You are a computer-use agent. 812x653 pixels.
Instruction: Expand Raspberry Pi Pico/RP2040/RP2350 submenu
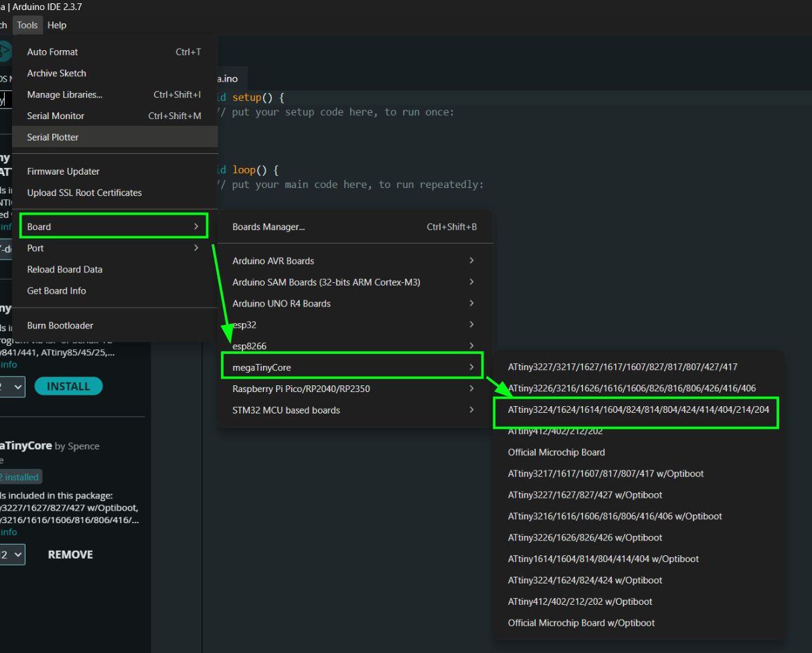[355, 389]
